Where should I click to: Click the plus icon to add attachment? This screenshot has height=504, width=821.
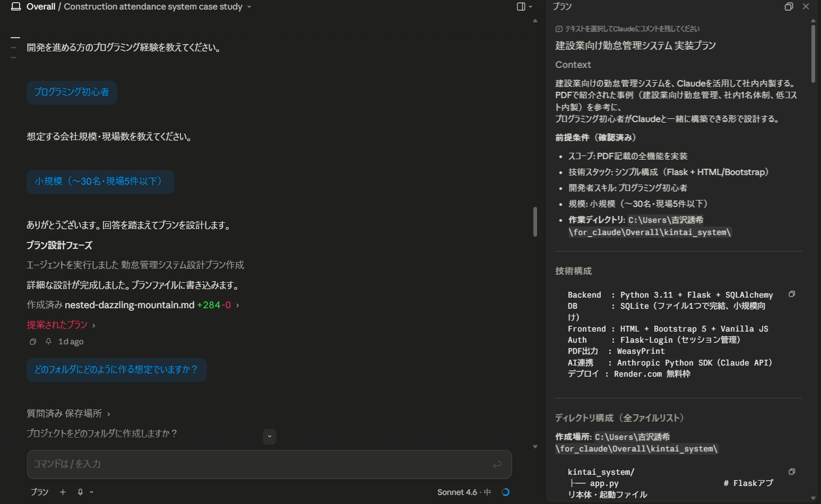click(x=63, y=492)
